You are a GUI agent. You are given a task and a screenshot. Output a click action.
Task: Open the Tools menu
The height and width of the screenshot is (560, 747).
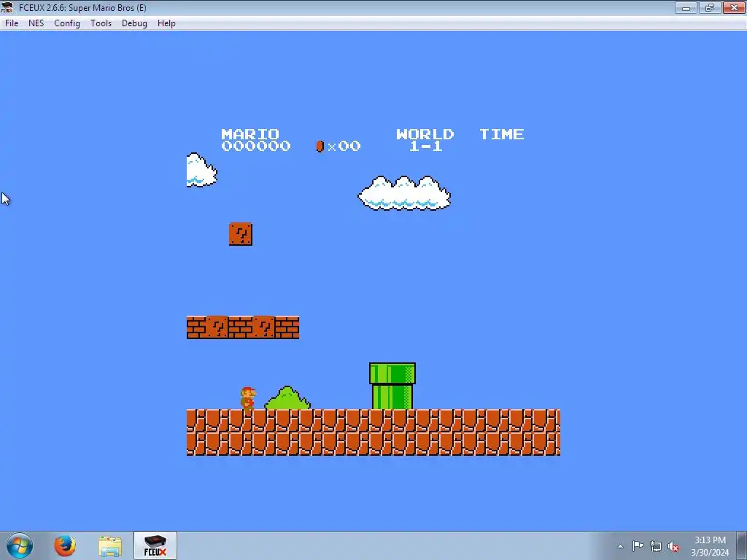click(101, 23)
